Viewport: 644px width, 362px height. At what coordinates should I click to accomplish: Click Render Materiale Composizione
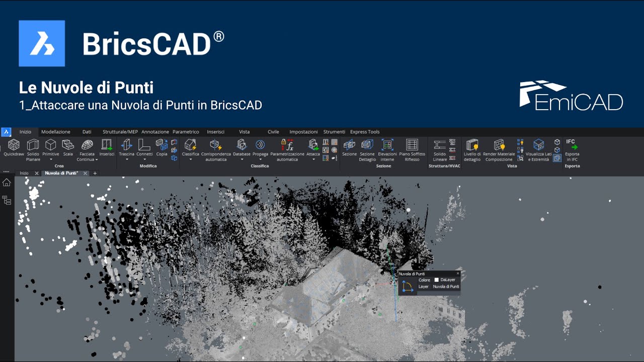(499, 150)
